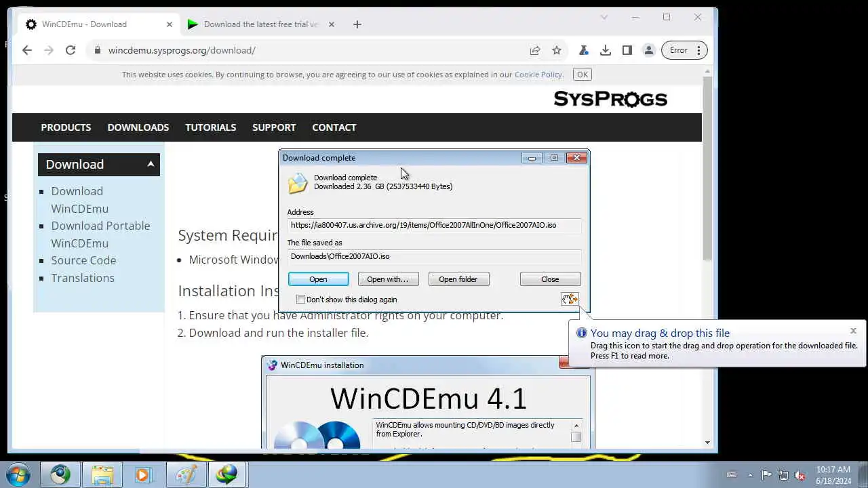Collapse the Download sidebar section
This screenshot has width=868, height=488.
click(151, 164)
